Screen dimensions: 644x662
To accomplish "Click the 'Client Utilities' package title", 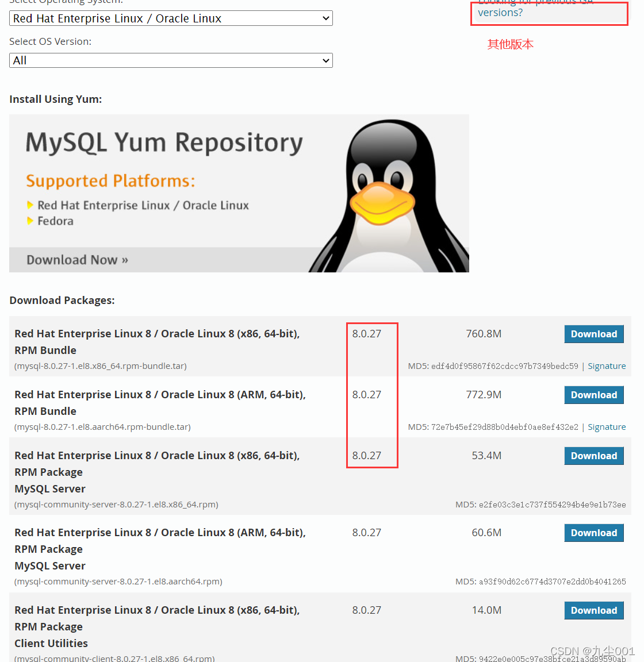I will tap(51, 644).
